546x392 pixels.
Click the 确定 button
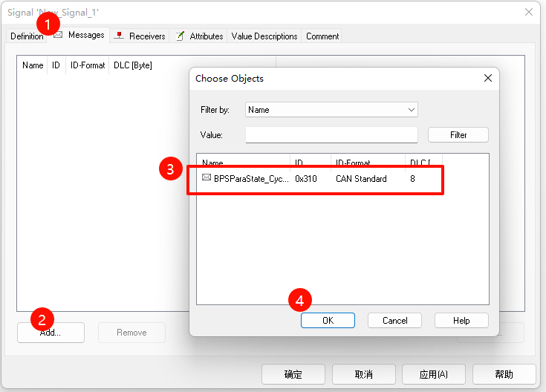coord(293,374)
